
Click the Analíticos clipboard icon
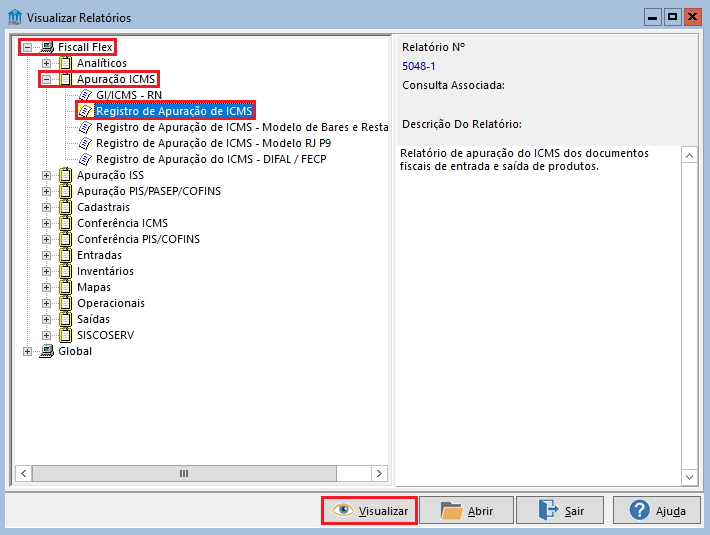[66, 63]
